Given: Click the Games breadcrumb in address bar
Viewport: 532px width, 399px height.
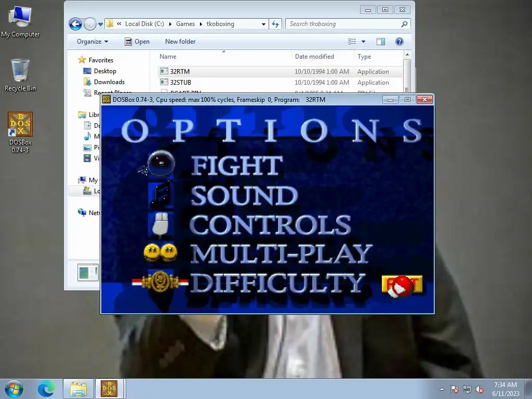Looking at the screenshot, I should click(185, 24).
